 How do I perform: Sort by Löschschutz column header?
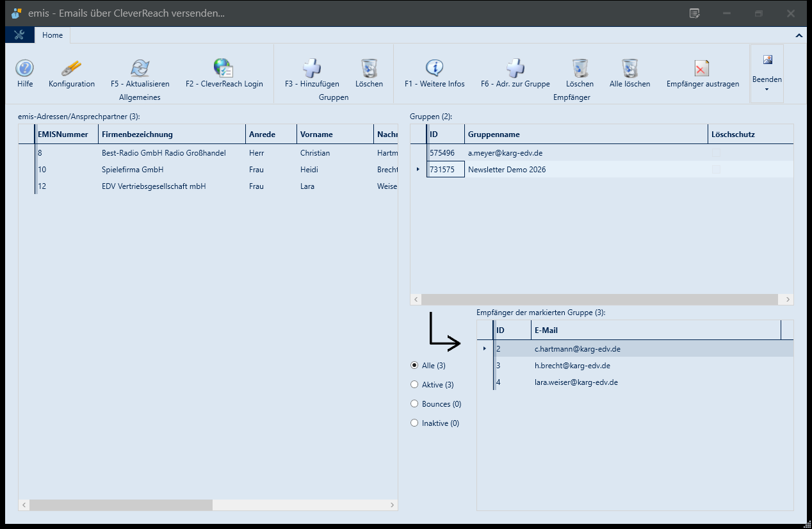coord(751,134)
